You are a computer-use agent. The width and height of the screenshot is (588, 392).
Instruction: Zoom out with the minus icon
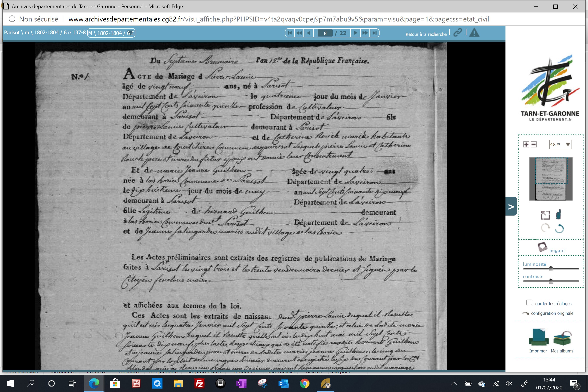coord(533,144)
